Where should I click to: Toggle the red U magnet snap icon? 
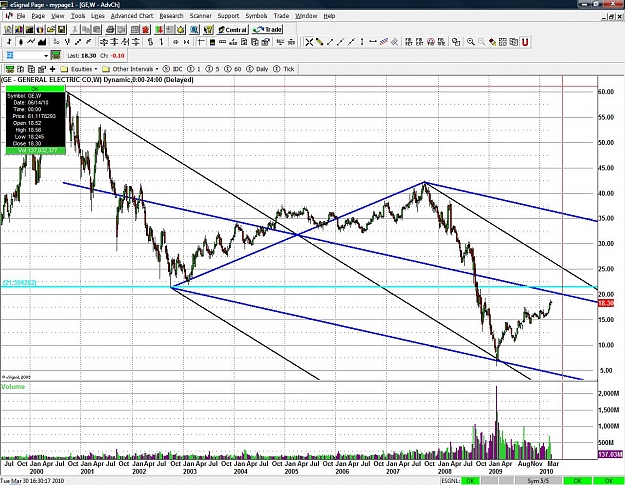pyautogui.click(x=525, y=42)
